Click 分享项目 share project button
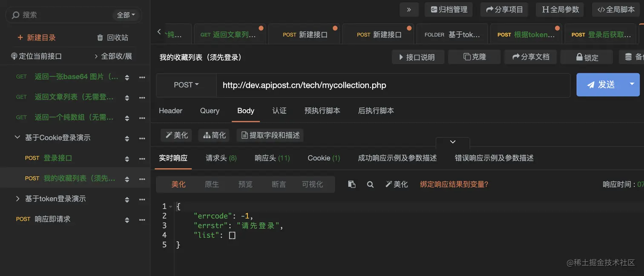The width and height of the screenshot is (644, 276). tap(504, 9)
